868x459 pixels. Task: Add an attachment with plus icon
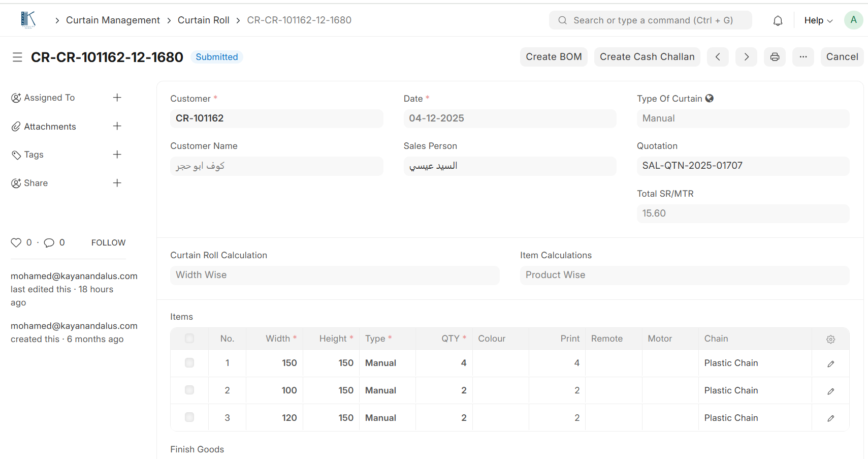tap(117, 126)
